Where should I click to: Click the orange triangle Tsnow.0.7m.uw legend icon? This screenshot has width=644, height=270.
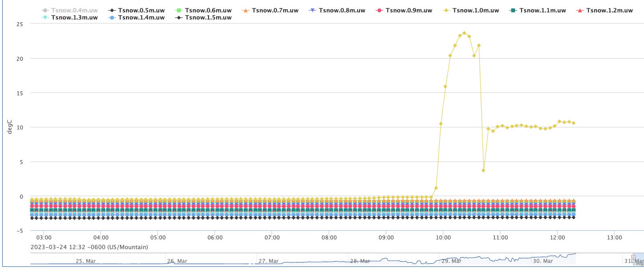click(x=245, y=10)
